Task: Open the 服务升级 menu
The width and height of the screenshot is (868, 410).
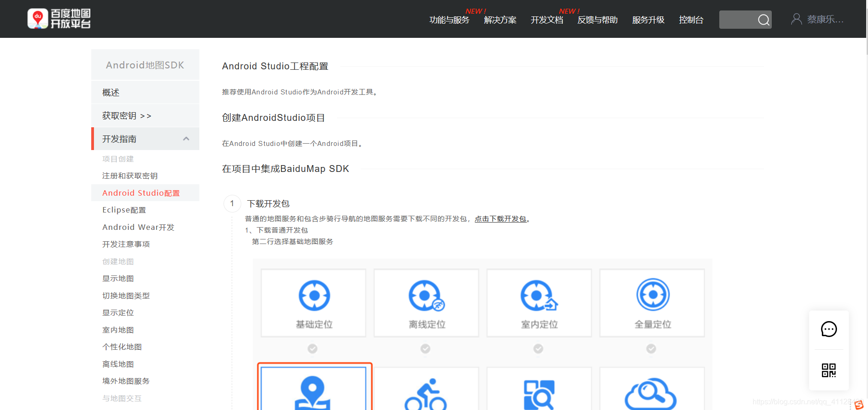Action: coord(648,20)
